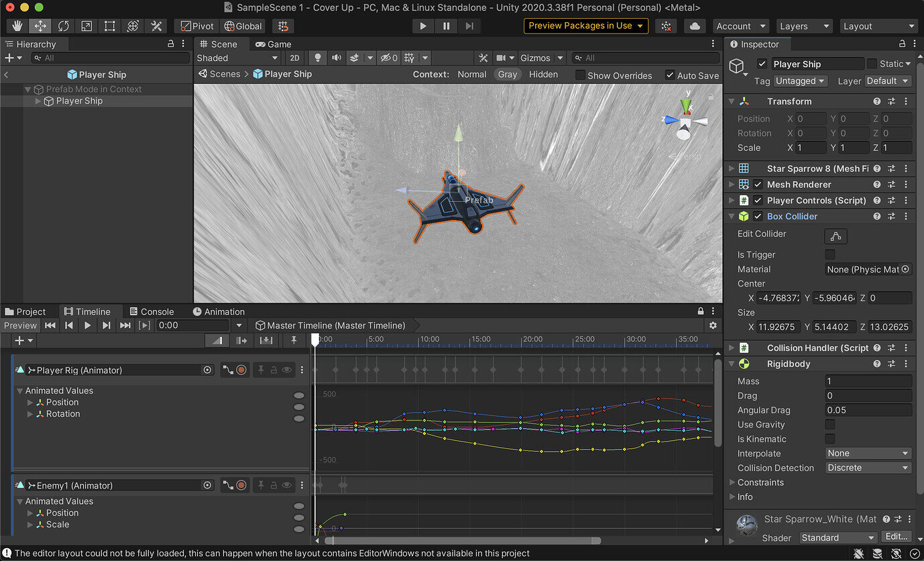Viewport: 924px width, 561px height.
Task: Enable Use Gravity on the Rigidbody
Action: click(830, 424)
